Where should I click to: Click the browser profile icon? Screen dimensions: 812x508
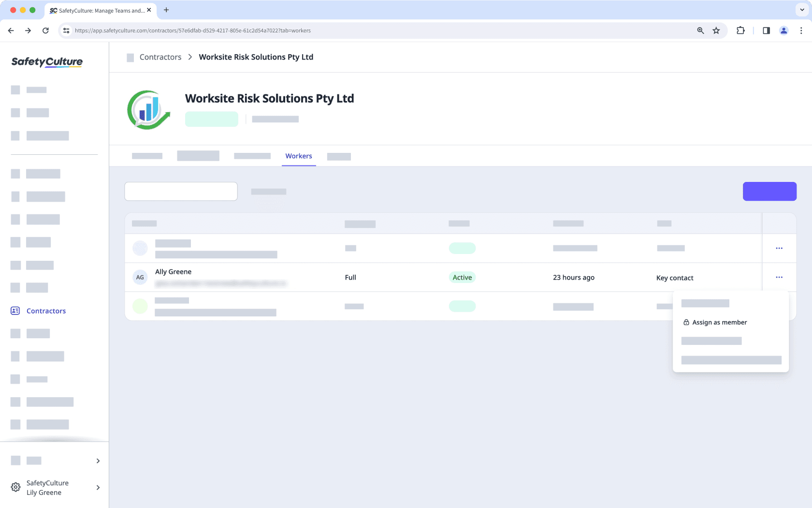click(783, 30)
